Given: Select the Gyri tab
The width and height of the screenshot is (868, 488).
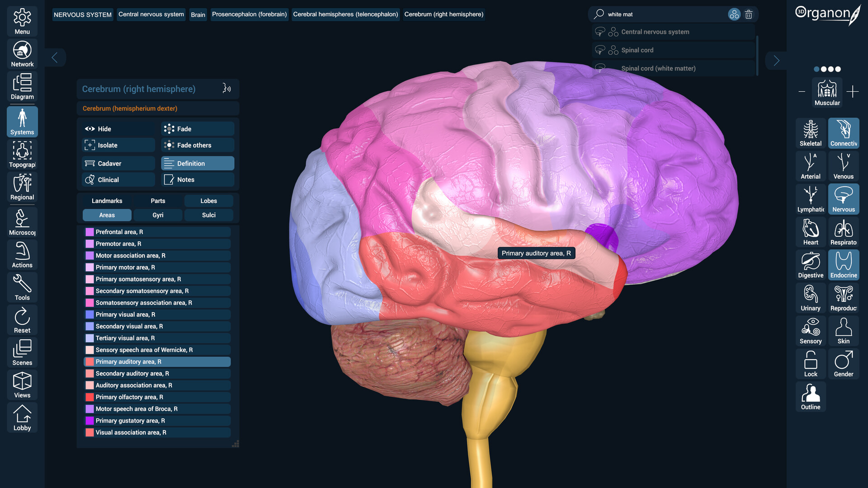Looking at the screenshot, I should click(158, 215).
